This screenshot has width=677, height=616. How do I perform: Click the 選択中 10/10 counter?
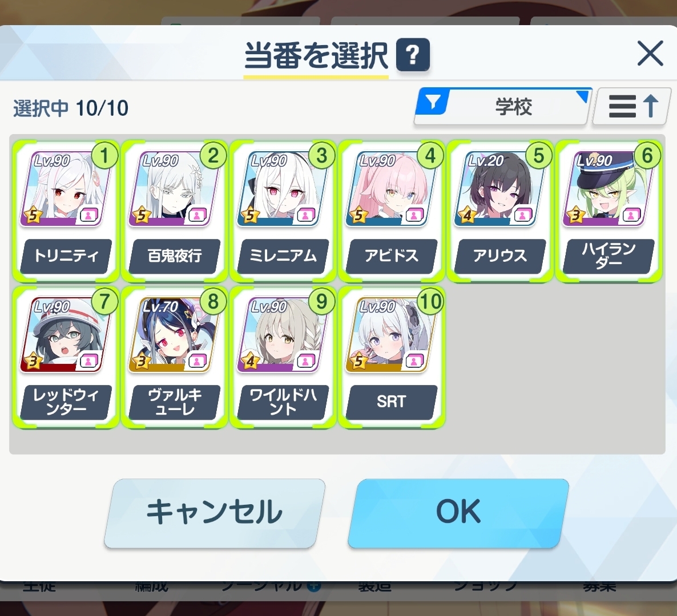[71, 108]
